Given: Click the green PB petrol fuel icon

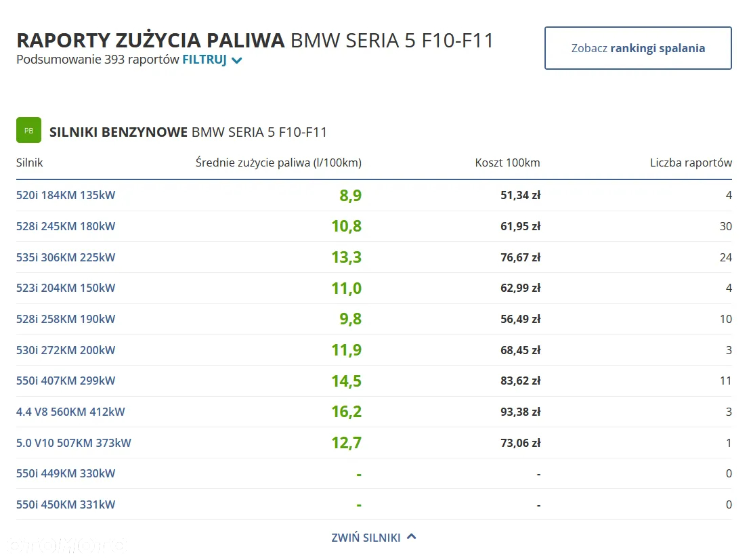Looking at the screenshot, I should point(28,130).
